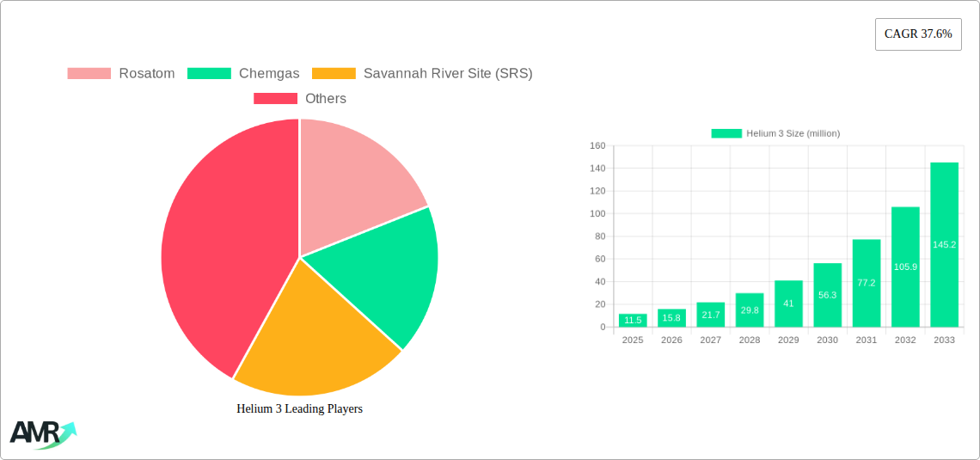Toggle the Rosatom legend entry
Image resolution: width=980 pixels, height=460 pixels.
120,74
